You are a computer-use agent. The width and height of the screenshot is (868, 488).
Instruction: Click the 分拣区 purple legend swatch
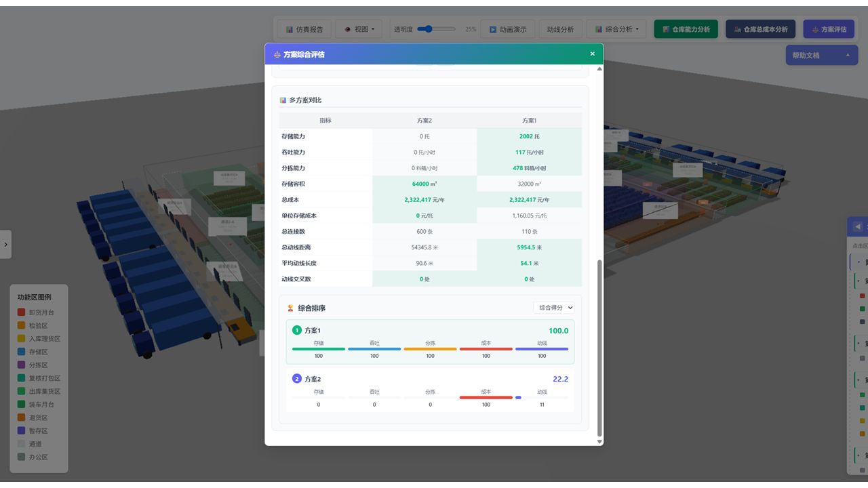click(x=21, y=365)
